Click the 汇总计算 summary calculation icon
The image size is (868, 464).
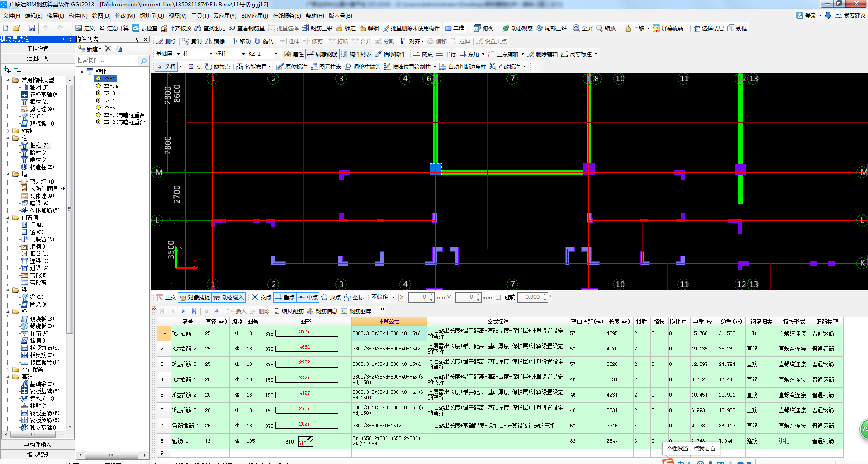(x=102, y=28)
